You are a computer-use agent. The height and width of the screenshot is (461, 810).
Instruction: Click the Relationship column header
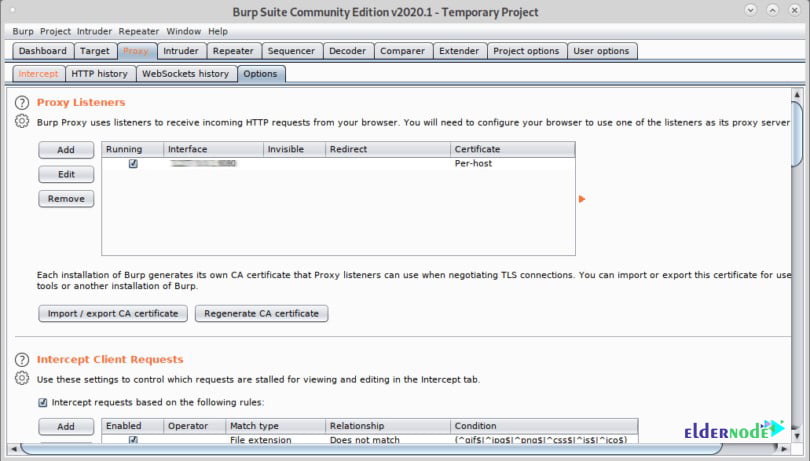pyautogui.click(x=388, y=426)
